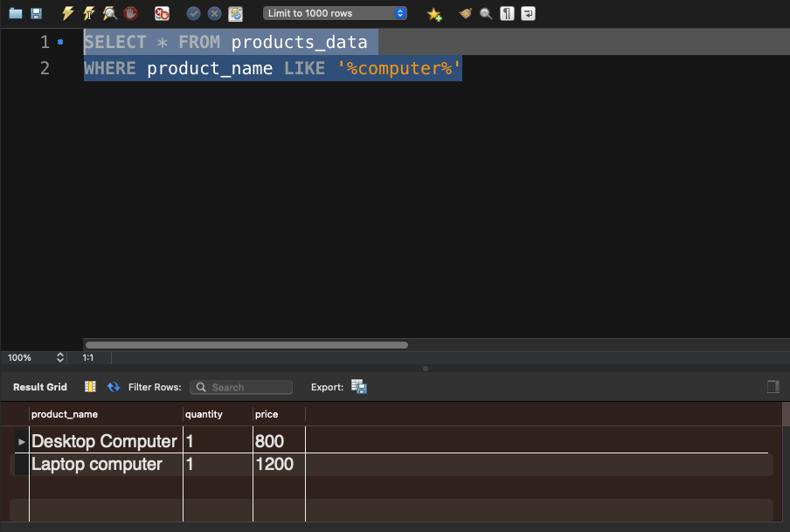Image resolution: width=790 pixels, height=532 pixels.
Task: Save the SQL script to file
Action: pyautogui.click(x=36, y=14)
